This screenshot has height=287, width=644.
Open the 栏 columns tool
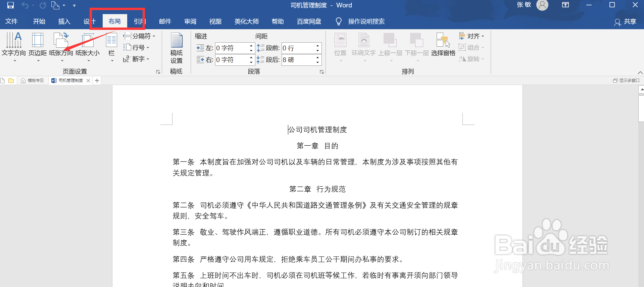[111, 45]
